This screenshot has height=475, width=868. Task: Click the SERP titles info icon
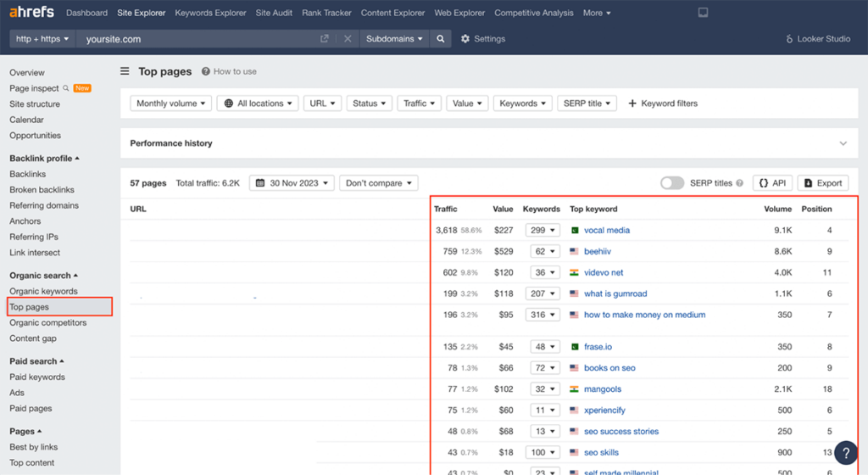[739, 183]
